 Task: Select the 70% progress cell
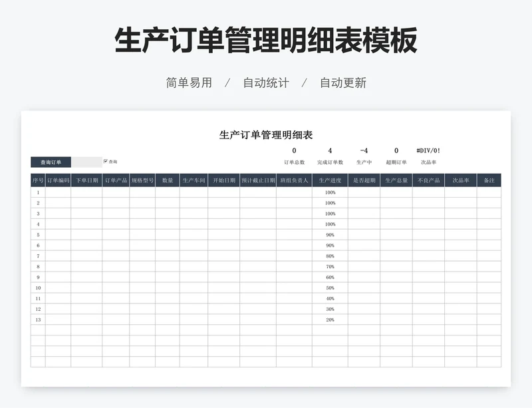[330, 267]
